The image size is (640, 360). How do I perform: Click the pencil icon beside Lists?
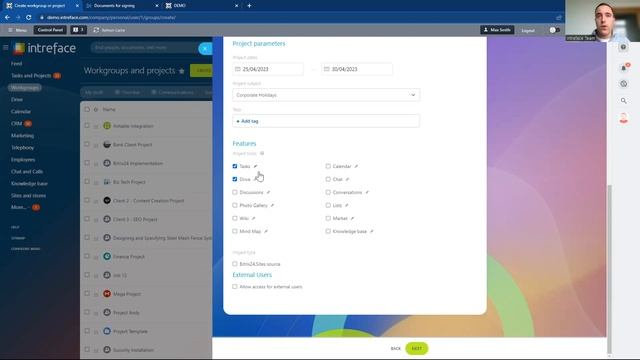(347, 205)
